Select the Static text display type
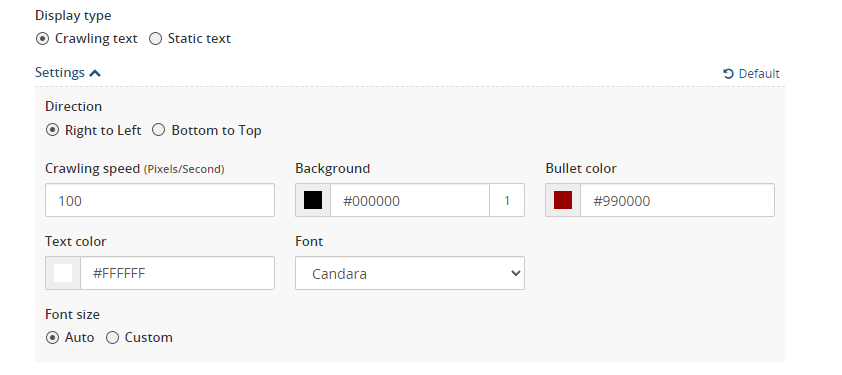The height and width of the screenshot is (375, 842). point(155,39)
